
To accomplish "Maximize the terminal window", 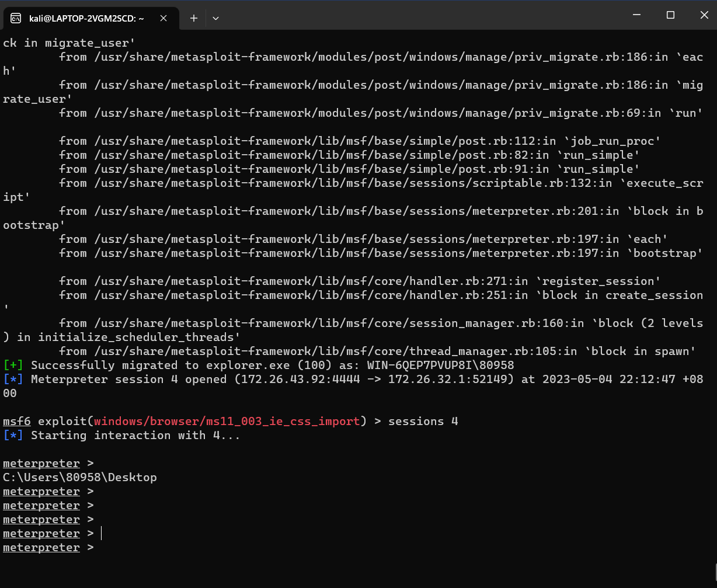I will click(x=670, y=15).
